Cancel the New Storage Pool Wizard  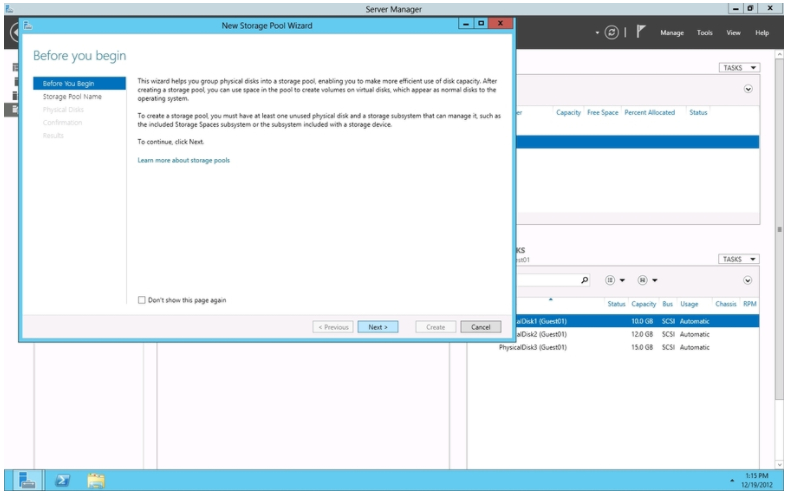480,327
